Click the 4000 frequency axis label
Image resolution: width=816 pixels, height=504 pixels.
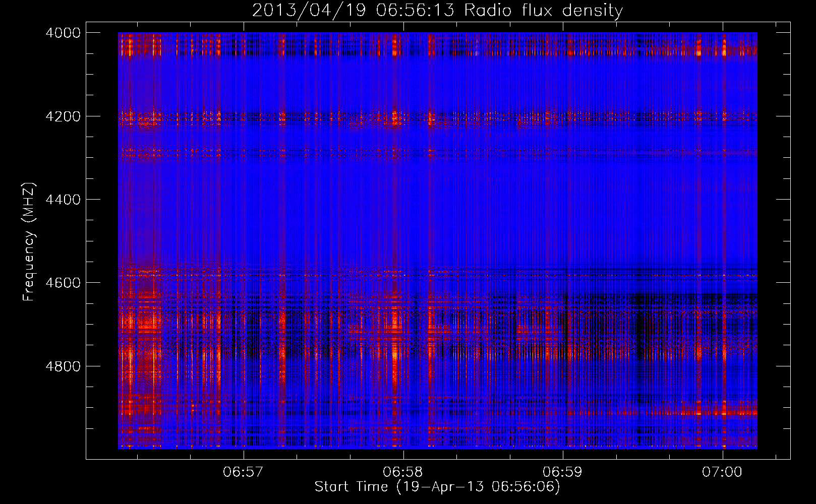pos(63,33)
